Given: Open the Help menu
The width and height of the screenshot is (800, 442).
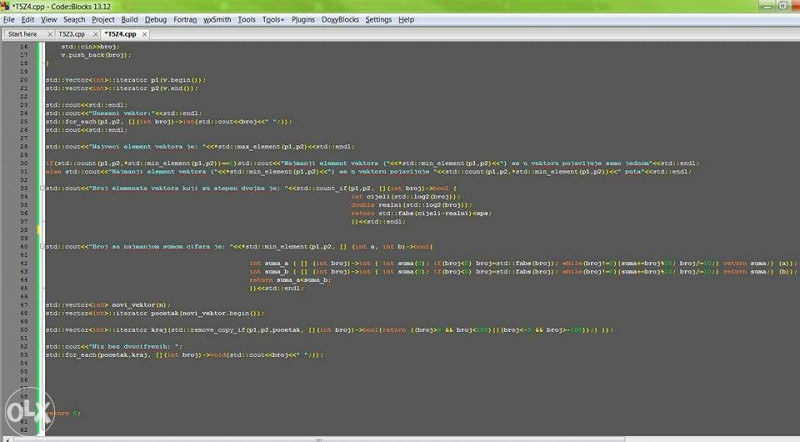Looking at the screenshot, I should tap(406, 19).
